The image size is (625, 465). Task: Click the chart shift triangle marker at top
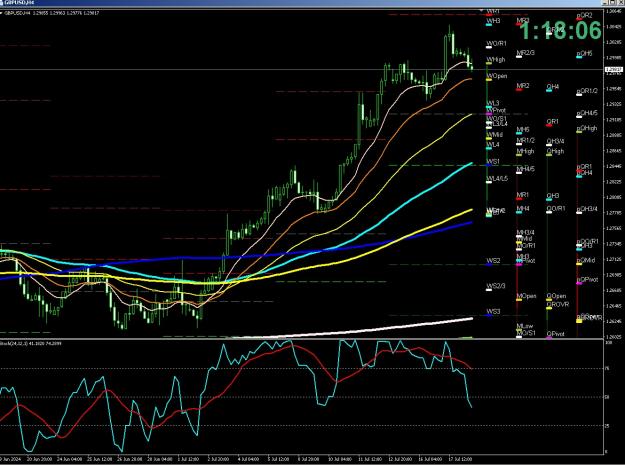pyautogui.click(x=481, y=10)
